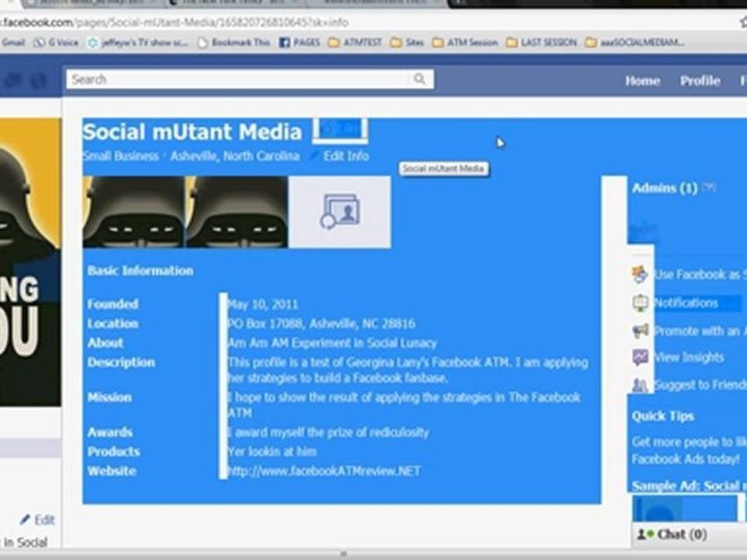Open the Bookmark This bookmark
Screen dimensions: 747x560
tap(234, 42)
